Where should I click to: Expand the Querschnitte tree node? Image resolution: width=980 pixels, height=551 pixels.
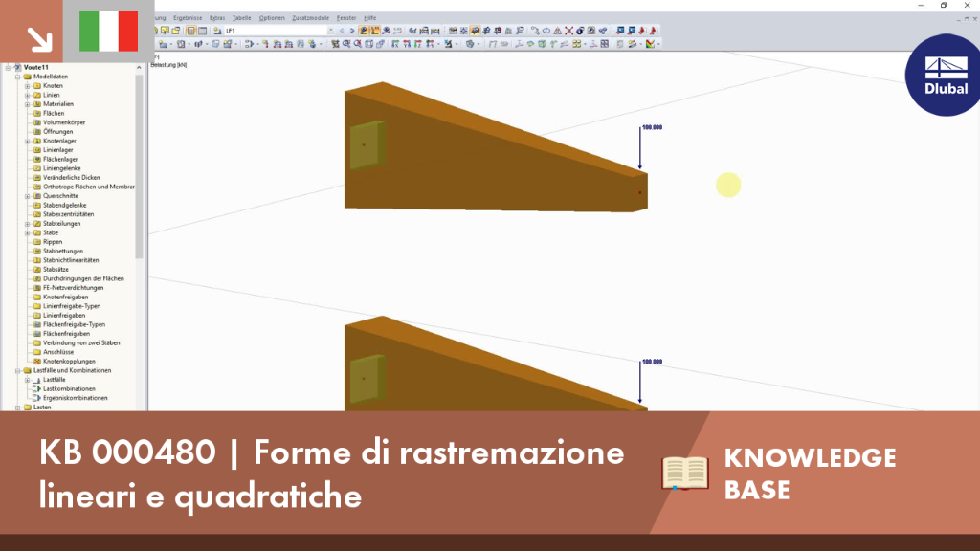28,196
